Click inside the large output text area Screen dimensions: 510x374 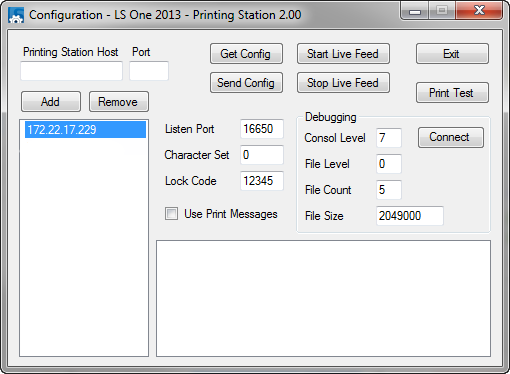click(323, 298)
